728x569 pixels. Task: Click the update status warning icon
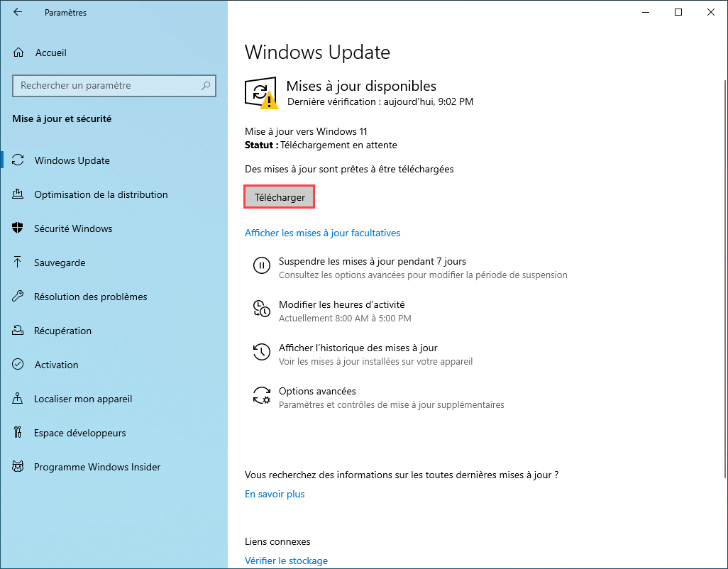[x=261, y=93]
